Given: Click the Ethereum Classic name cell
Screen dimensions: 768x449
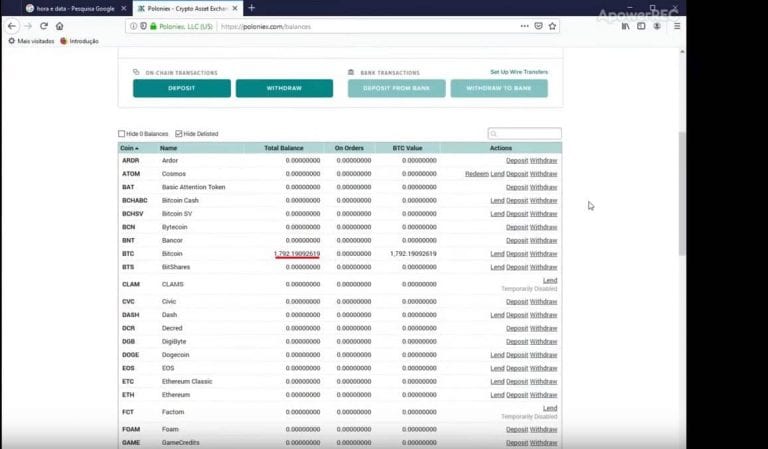Looking at the screenshot, I should click(x=187, y=381).
